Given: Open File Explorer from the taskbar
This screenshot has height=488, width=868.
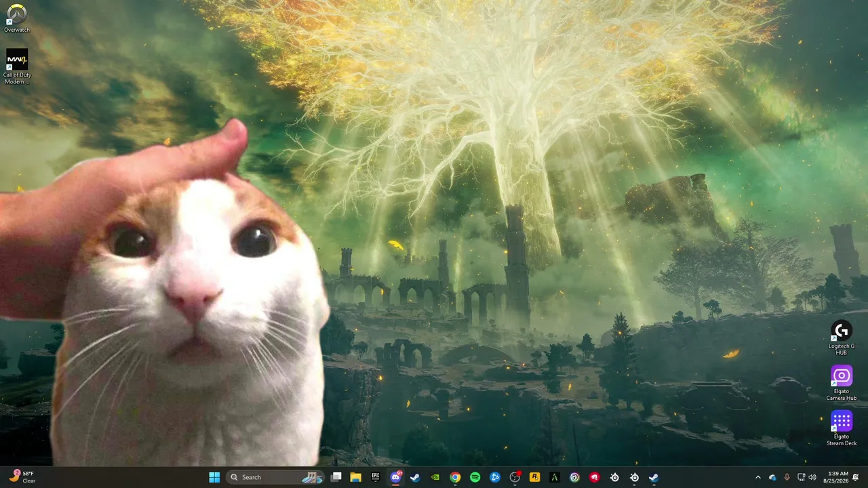Looking at the screenshot, I should click(x=355, y=477).
